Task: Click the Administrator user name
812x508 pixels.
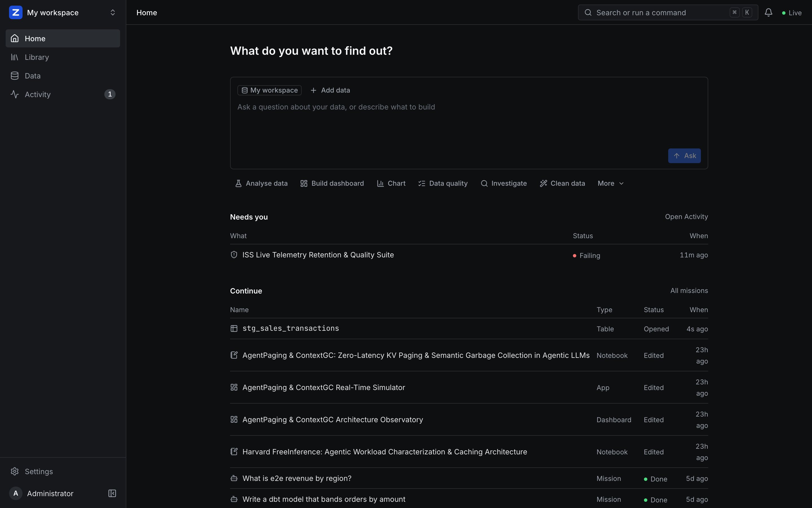Action: [x=50, y=493]
